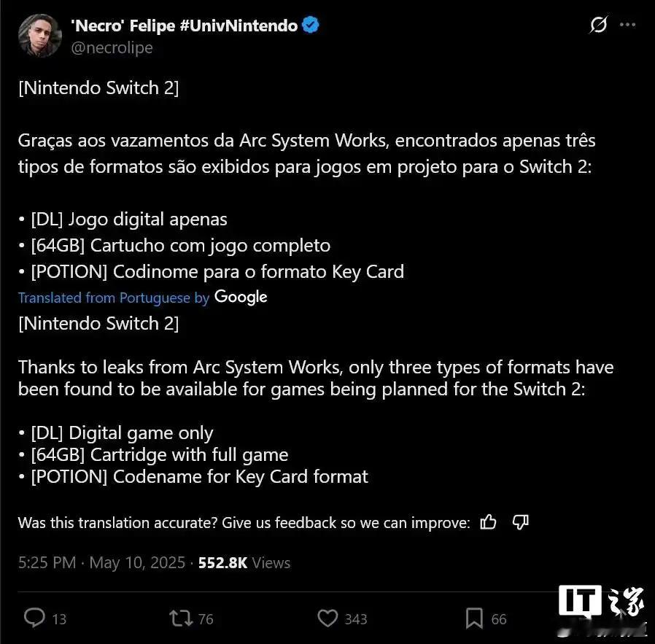Click the 76 reposts count
655x644 pixels.
coord(206,619)
